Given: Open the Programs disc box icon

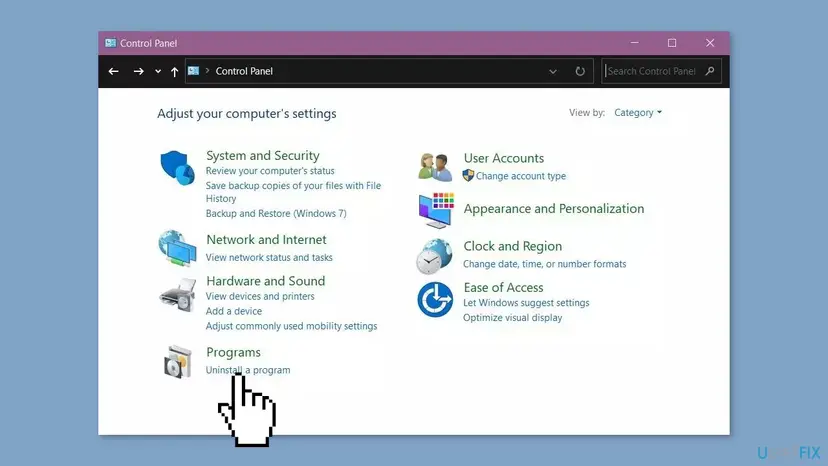Looking at the screenshot, I should point(177,362).
